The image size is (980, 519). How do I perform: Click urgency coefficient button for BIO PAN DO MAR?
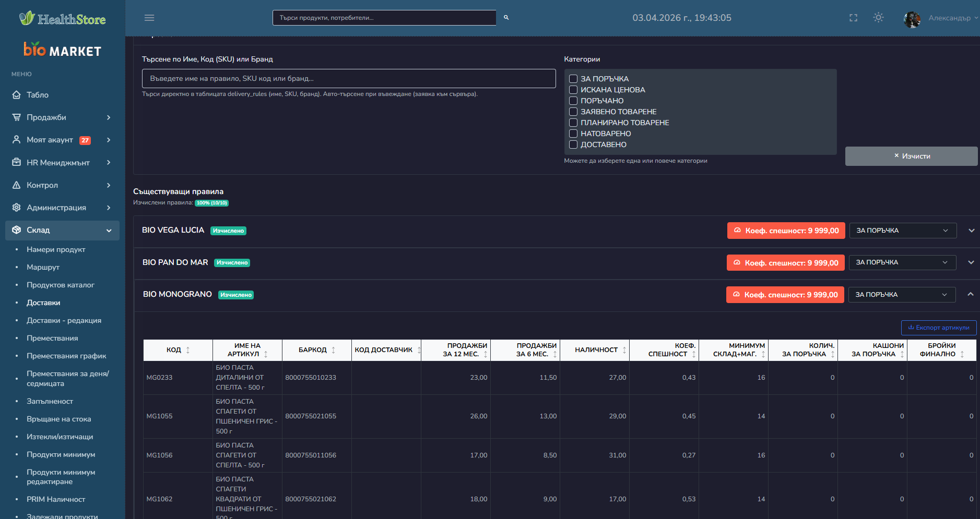pos(786,263)
